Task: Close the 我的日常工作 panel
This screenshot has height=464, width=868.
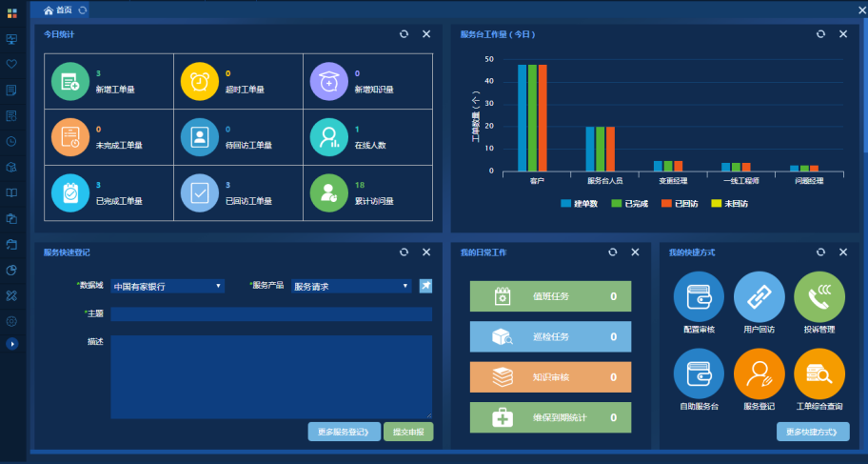Action: pyautogui.click(x=635, y=252)
